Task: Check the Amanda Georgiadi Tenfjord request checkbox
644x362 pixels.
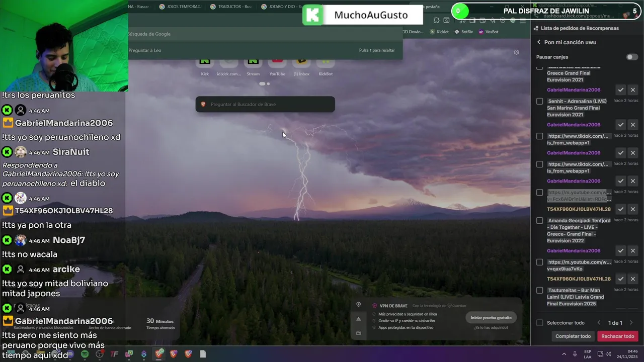Action: [x=539, y=221]
